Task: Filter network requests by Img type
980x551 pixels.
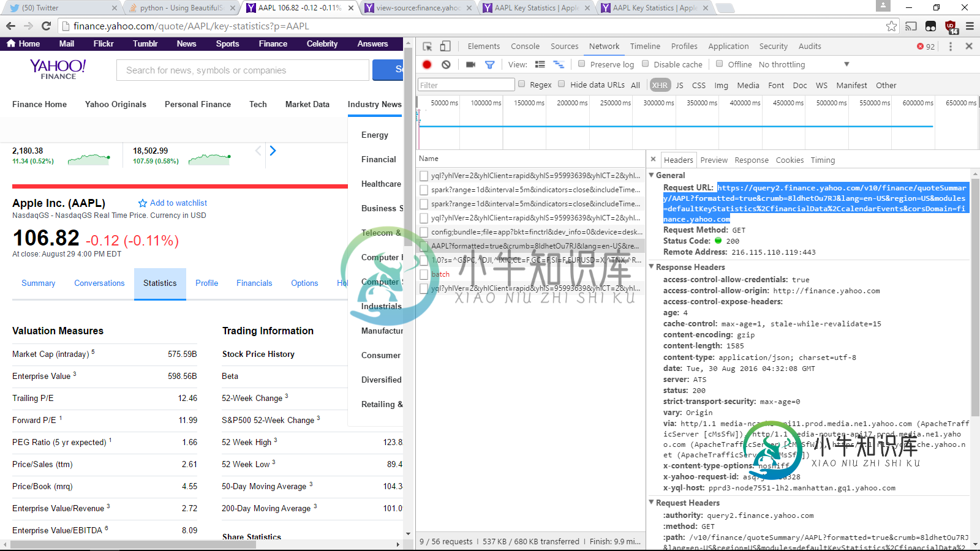Action: 721,85
